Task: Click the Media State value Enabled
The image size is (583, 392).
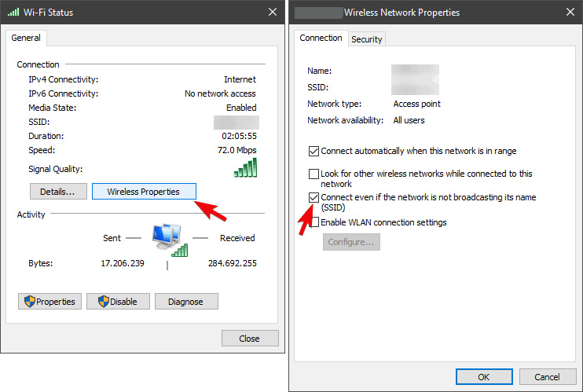Action: point(241,108)
